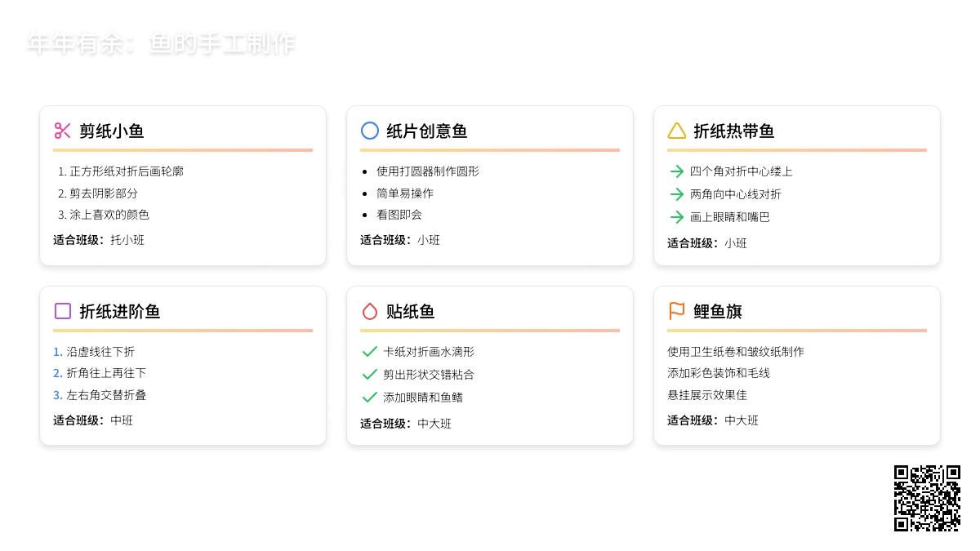Click the check mark beside 卡纸对折画水滴形
Image resolution: width=980 pixels, height=551 pixels.
coord(370,352)
